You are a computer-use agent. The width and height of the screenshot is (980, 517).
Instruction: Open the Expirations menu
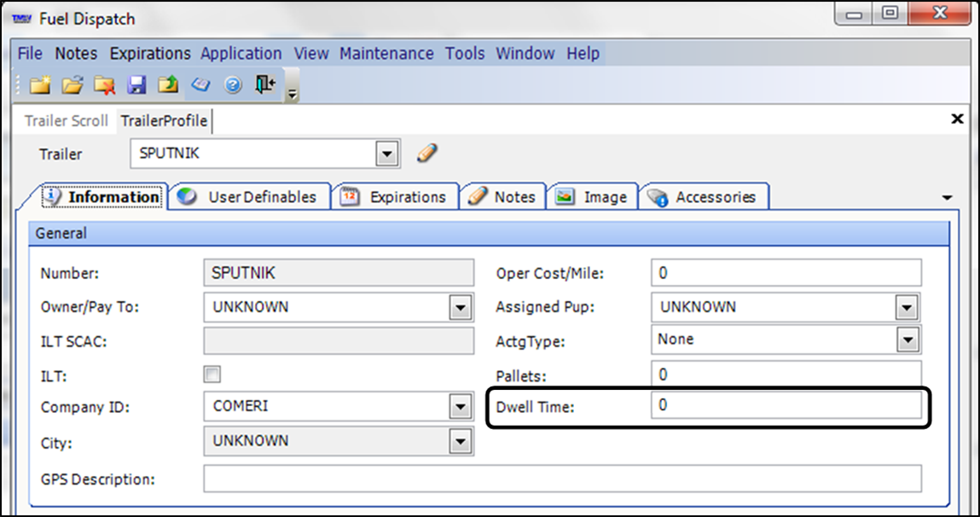point(150,54)
